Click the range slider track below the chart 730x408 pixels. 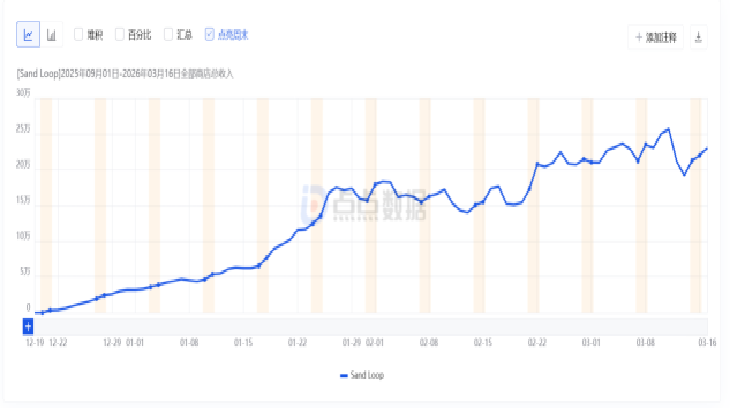(x=370, y=326)
